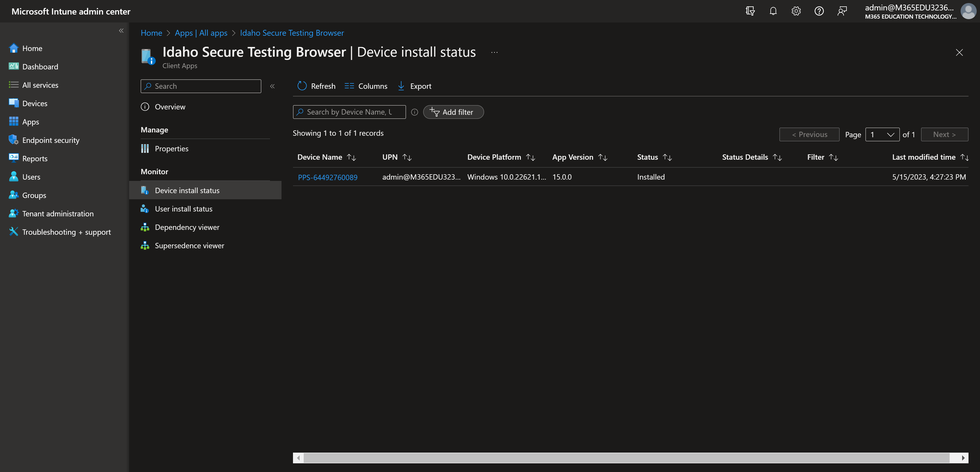This screenshot has height=472, width=980.
Task: Click the Add filter button
Action: point(453,112)
